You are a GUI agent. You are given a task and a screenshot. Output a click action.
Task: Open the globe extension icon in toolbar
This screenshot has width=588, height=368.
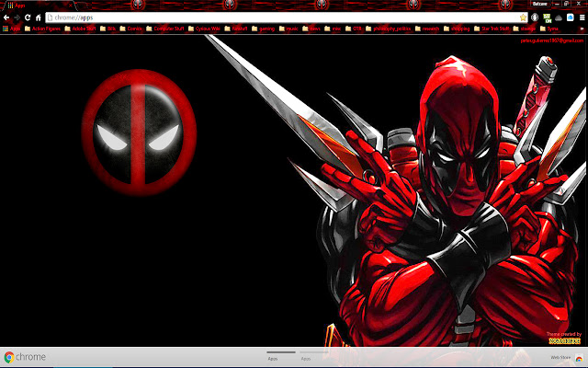click(535, 17)
